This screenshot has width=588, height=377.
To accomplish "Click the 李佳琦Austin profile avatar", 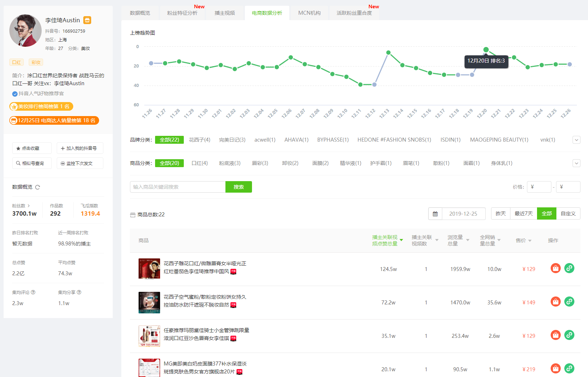I will [x=25, y=31].
